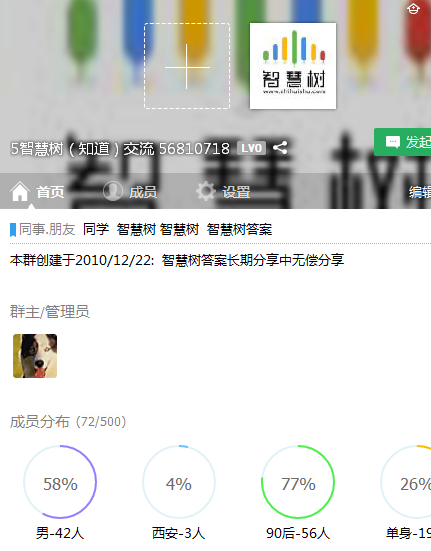Image resolution: width=431 pixels, height=551 pixels.
Task: Click the 58% male distribution circle
Action: tap(60, 482)
